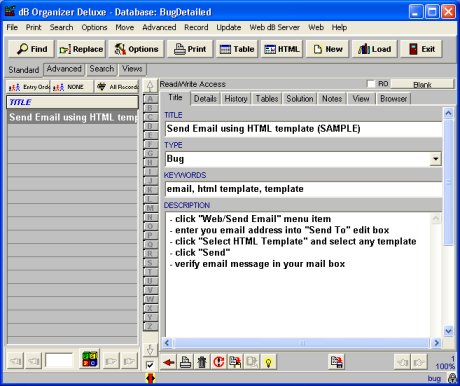This screenshot has height=386, width=460.
Task: Open the File menu
Action: coord(12,27)
